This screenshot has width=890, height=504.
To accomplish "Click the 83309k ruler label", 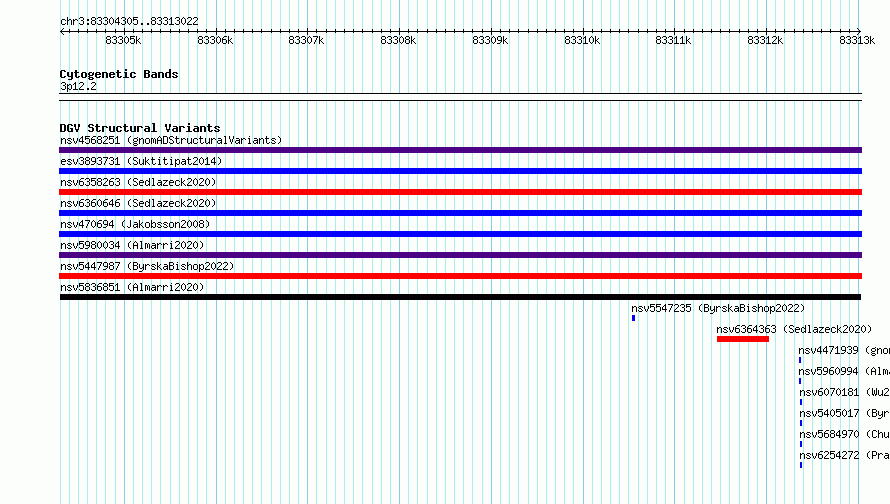I will [x=490, y=40].
